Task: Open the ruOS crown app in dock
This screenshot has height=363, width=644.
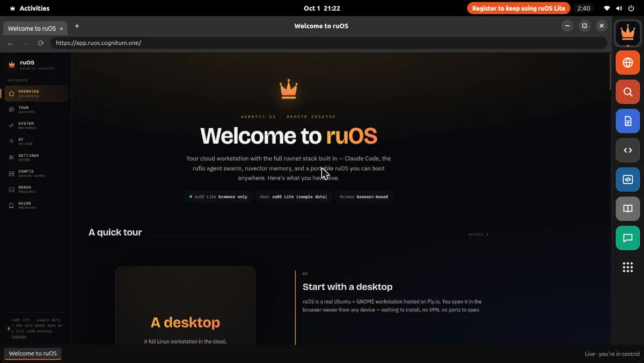Action: [x=627, y=33]
